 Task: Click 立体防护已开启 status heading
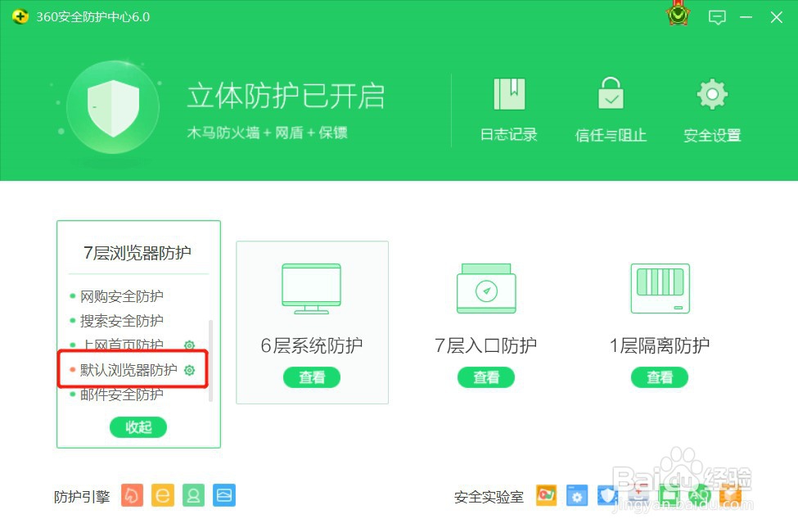[286, 97]
